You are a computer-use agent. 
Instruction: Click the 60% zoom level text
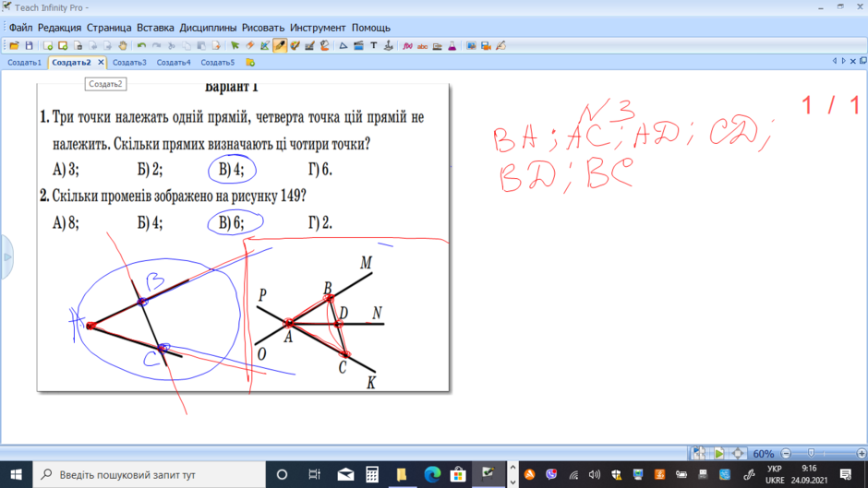coord(764,454)
